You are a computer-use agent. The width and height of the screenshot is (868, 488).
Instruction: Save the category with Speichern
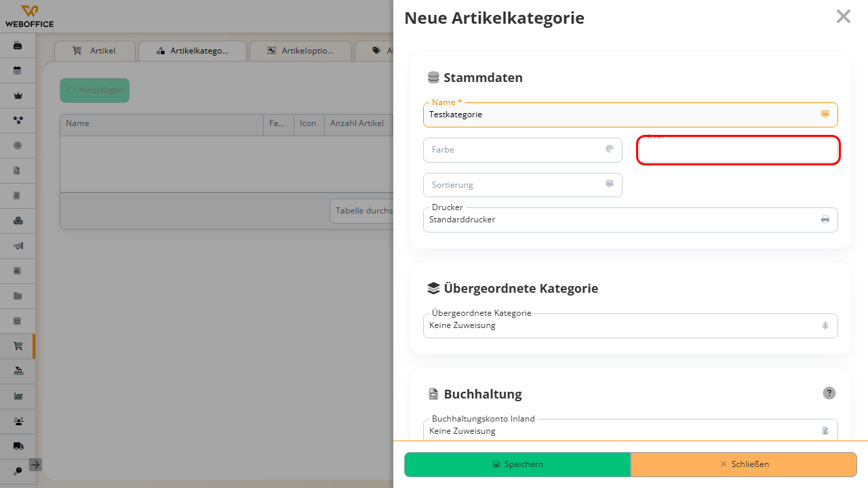click(x=517, y=464)
